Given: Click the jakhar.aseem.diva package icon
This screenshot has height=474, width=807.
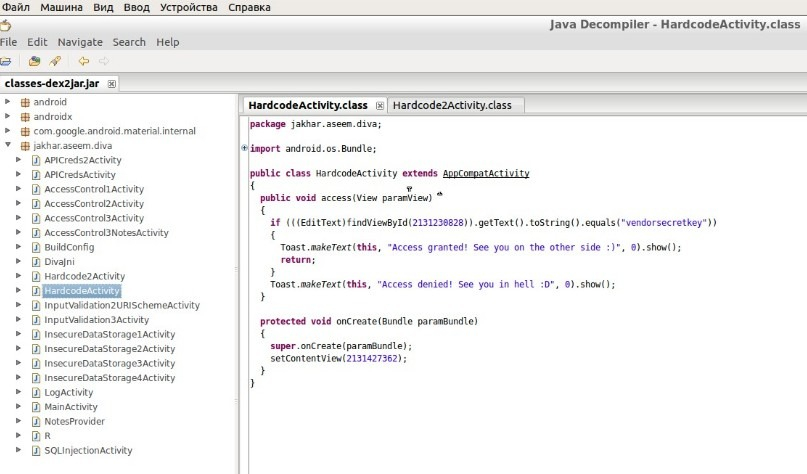Looking at the screenshot, I should tap(25, 146).
